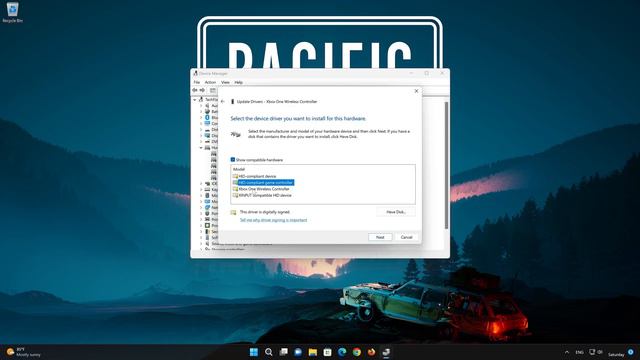Open 'Tell me why driver signing is important'

(x=273, y=220)
